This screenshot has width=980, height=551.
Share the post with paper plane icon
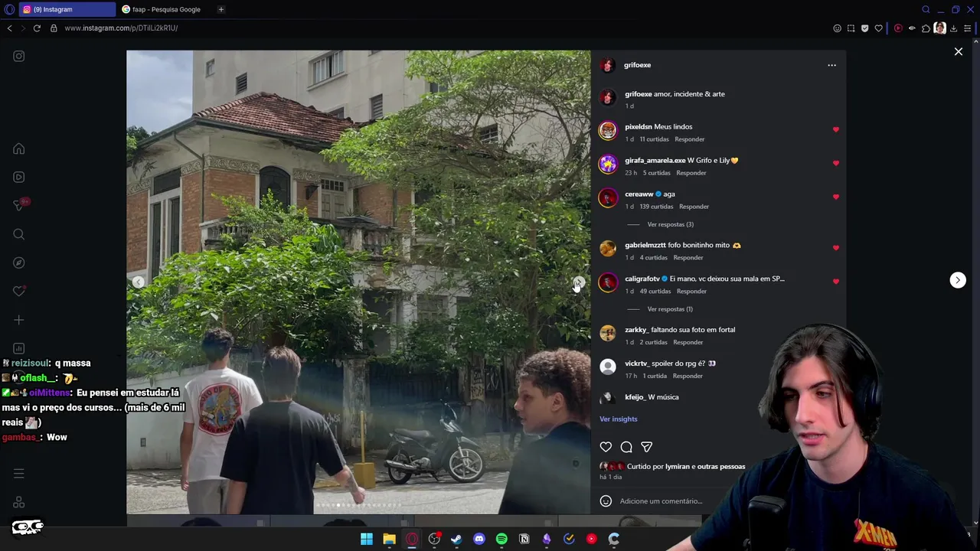point(647,447)
